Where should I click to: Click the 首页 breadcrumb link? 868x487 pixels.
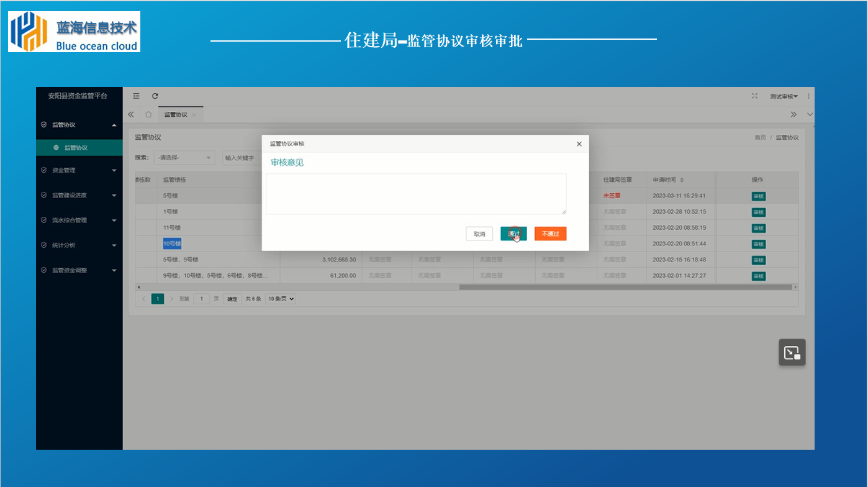(760, 137)
